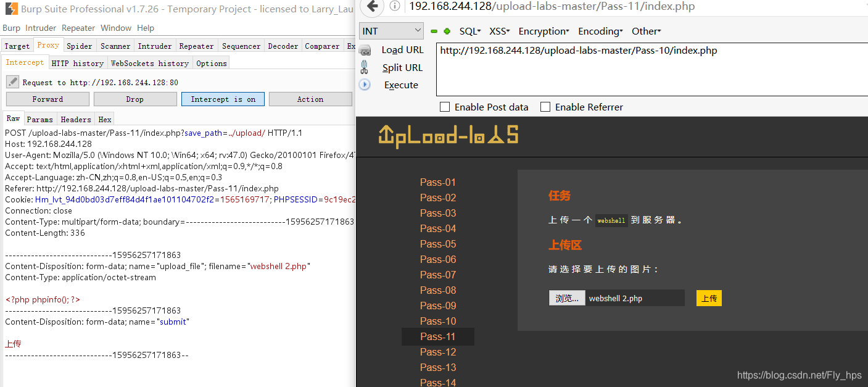868x387 pixels.
Task: Switch to the Scanner tab
Action: [x=115, y=46]
